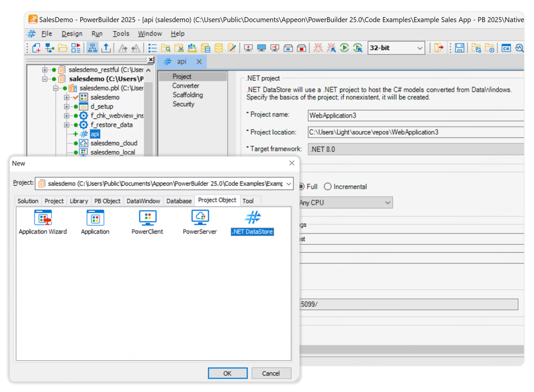Switch to the PB Object tab
Viewport: 534px width, 392px height.
[x=107, y=201]
